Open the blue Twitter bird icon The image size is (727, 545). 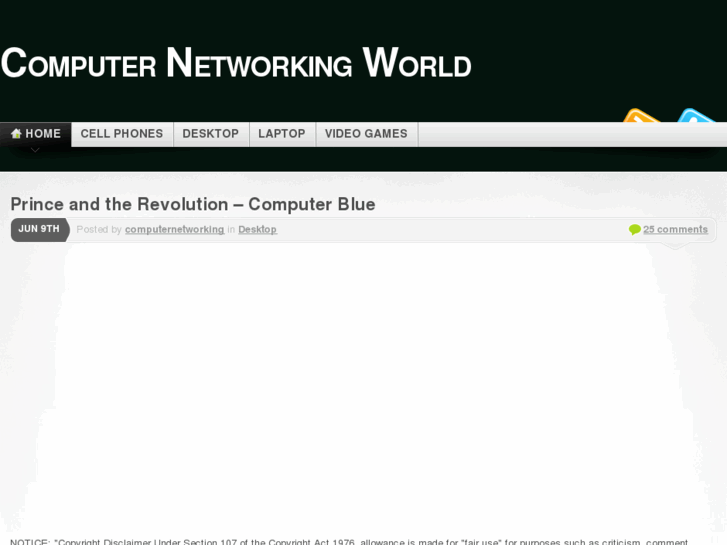click(696, 115)
